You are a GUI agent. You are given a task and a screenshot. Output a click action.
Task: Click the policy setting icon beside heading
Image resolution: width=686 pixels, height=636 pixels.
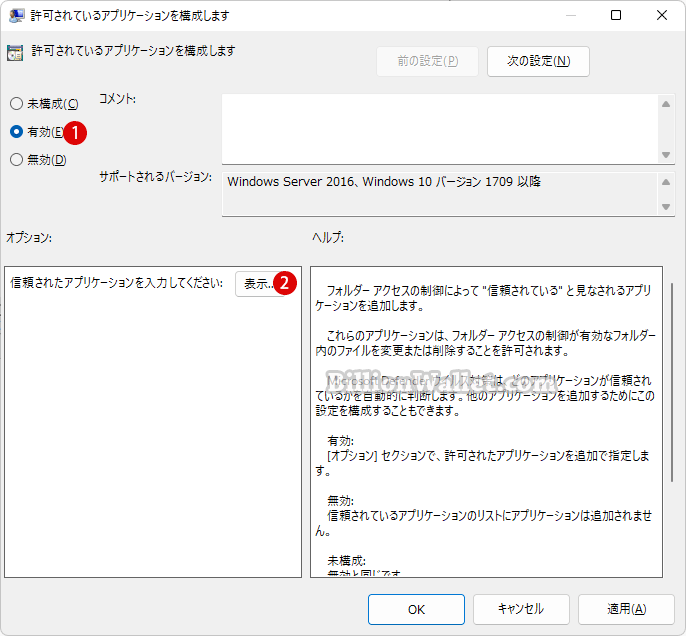coord(15,53)
